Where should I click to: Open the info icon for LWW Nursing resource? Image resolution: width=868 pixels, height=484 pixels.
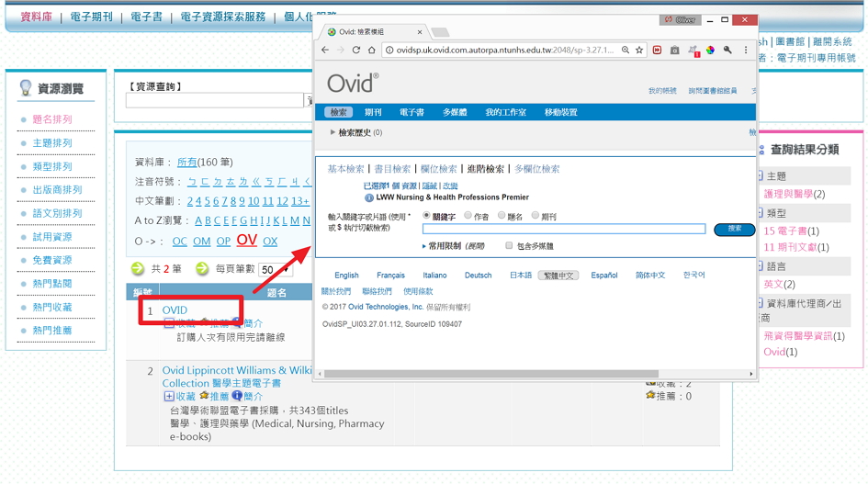(x=368, y=197)
